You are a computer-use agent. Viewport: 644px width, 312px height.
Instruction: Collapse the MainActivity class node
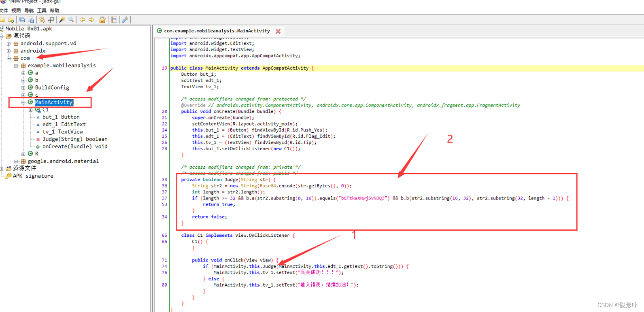point(23,102)
